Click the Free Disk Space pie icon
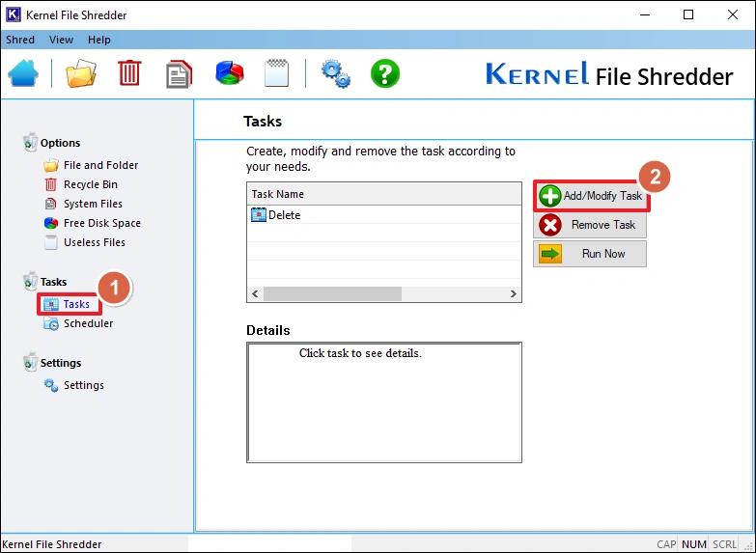 [229, 74]
